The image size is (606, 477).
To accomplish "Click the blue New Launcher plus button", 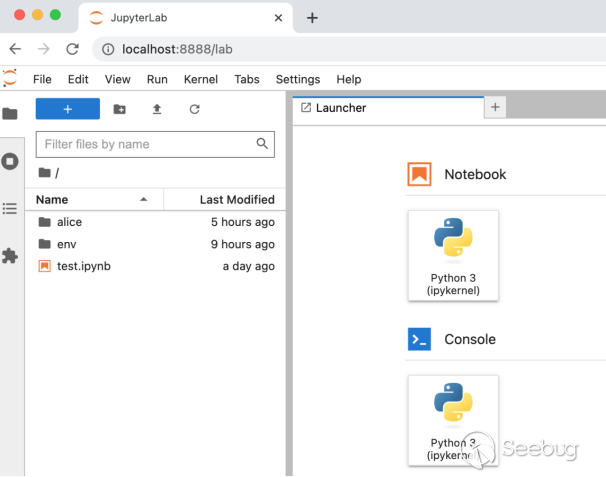I will click(x=67, y=109).
